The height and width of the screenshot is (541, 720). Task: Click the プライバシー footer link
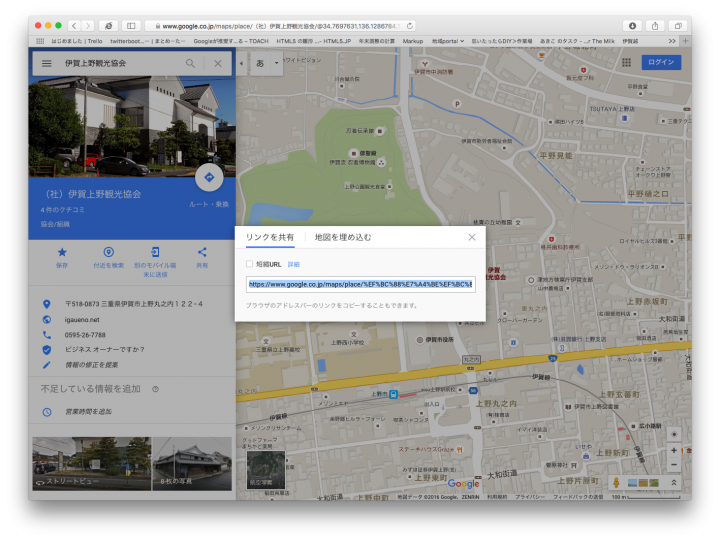click(529, 497)
